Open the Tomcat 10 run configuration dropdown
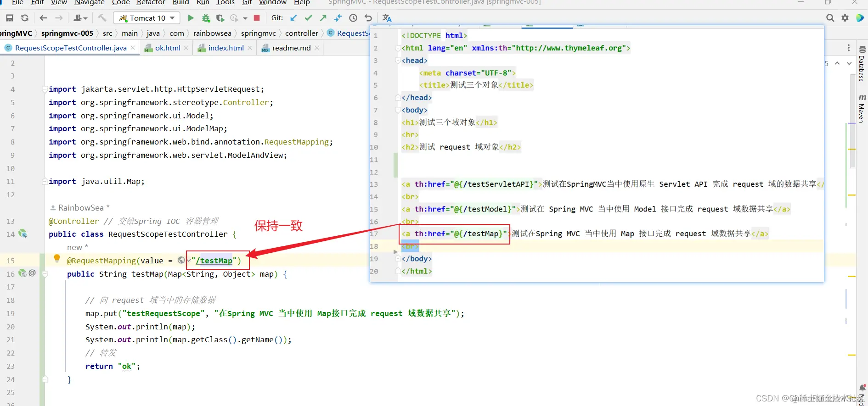This screenshot has width=868, height=406. [x=147, y=18]
